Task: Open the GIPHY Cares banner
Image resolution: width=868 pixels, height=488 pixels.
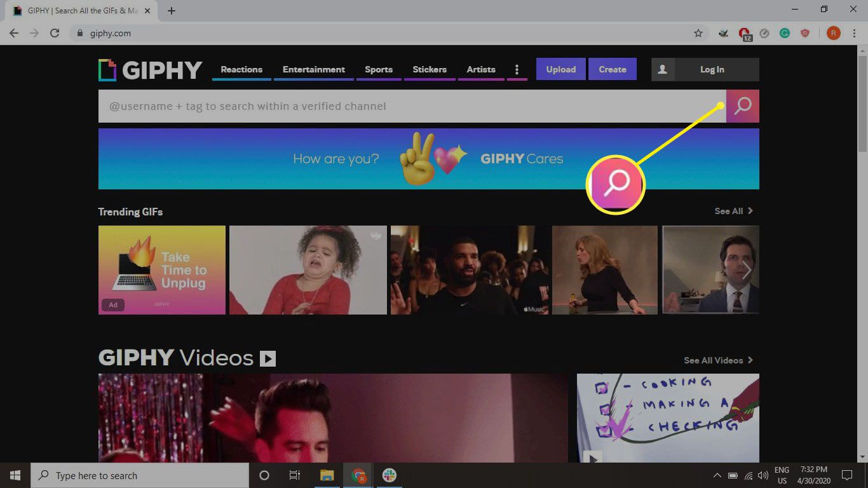Action: (428, 159)
